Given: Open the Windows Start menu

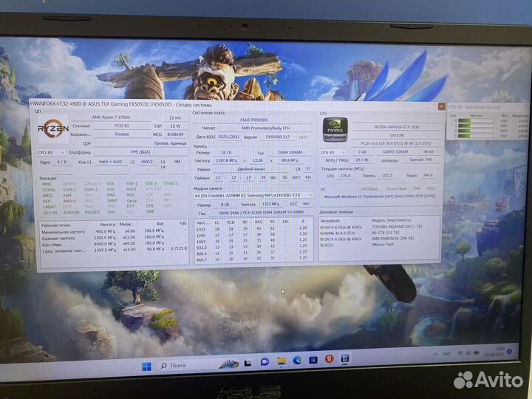Looking at the screenshot, I should (146, 366).
